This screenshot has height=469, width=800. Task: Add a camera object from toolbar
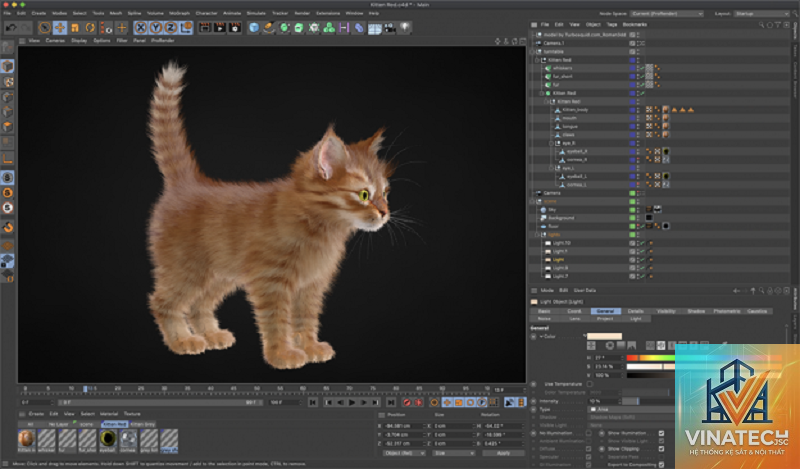390,28
